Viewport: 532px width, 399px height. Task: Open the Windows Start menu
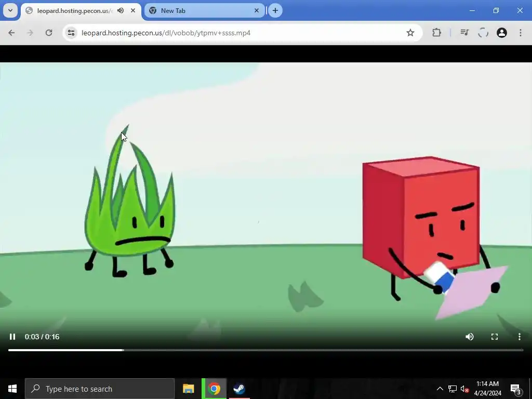click(12, 389)
